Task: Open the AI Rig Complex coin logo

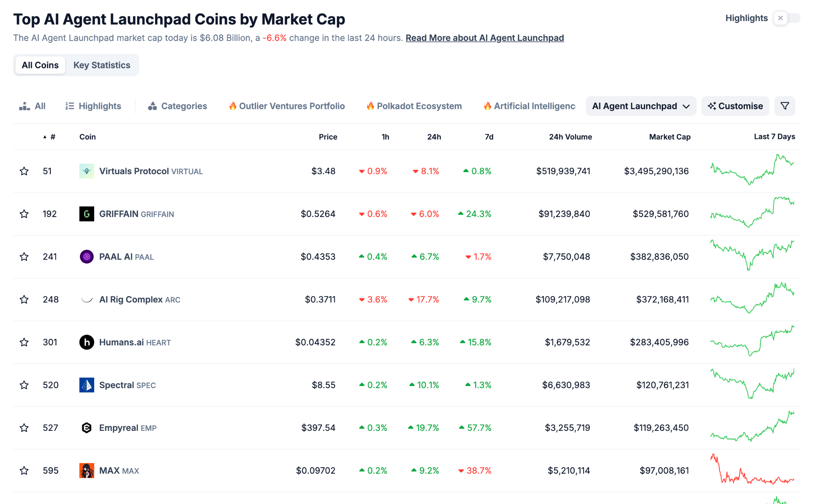Action: [87, 300]
